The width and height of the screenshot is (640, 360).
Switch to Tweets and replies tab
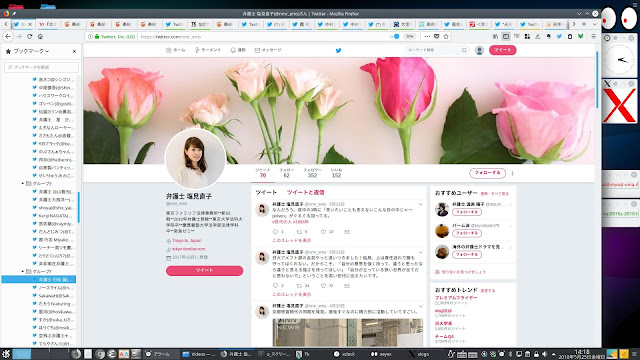(x=305, y=192)
